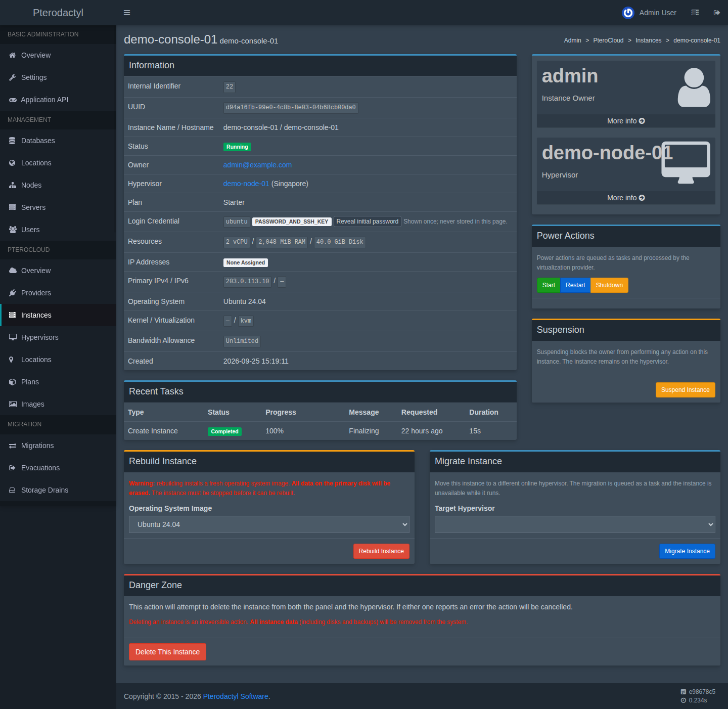
Task: Click Reveal initial password button
Action: pyautogui.click(x=368, y=221)
